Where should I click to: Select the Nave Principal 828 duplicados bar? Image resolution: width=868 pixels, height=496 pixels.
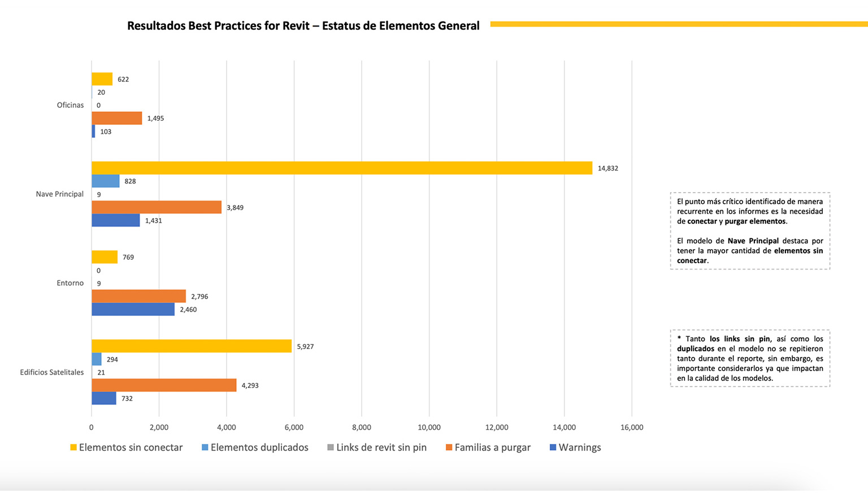point(106,181)
